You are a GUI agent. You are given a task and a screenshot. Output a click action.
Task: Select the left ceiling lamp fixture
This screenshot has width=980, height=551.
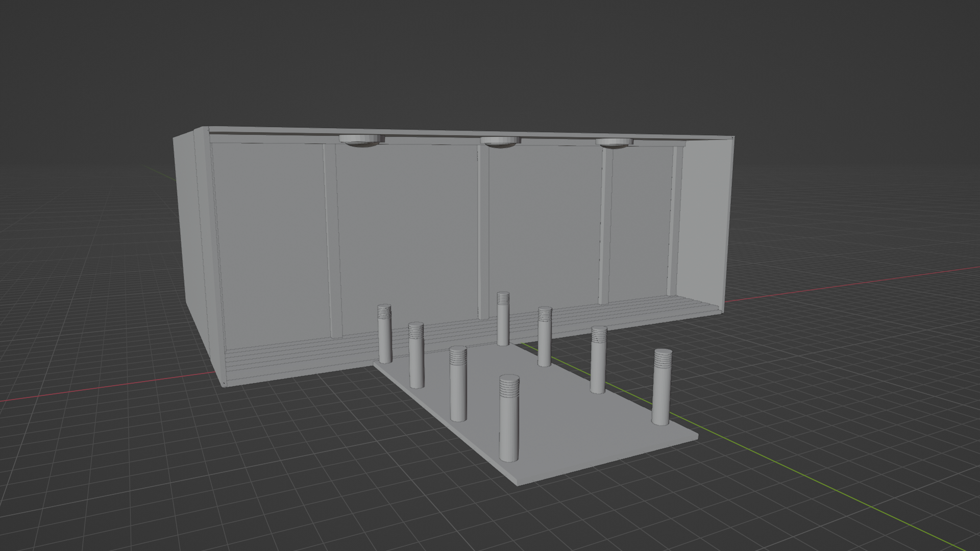[361, 140]
